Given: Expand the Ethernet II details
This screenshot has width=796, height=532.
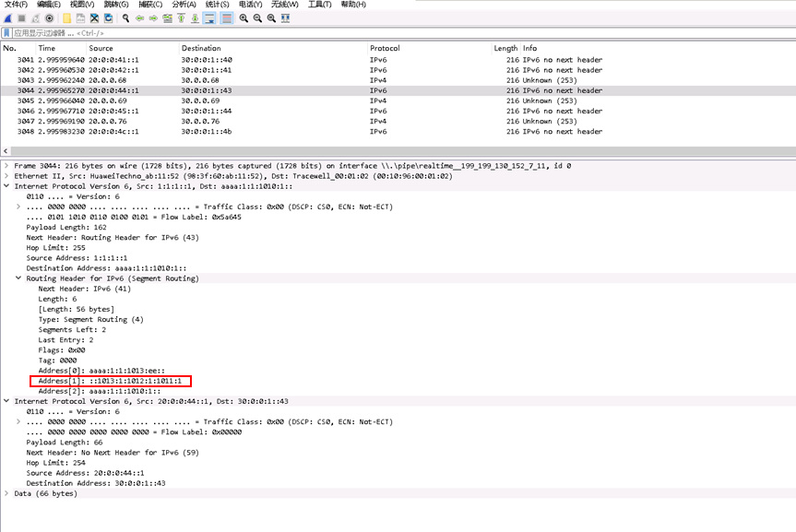Looking at the screenshot, I should [7, 176].
